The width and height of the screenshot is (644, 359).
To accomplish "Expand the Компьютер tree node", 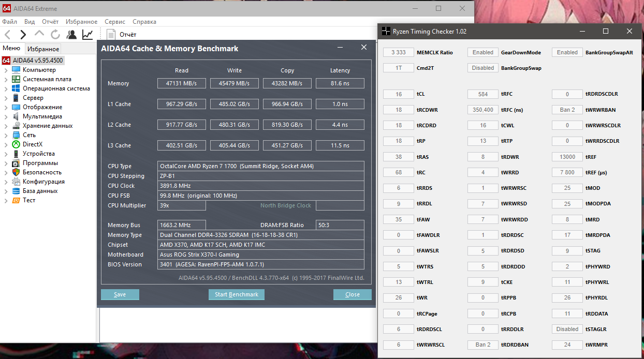I will [x=6, y=70].
